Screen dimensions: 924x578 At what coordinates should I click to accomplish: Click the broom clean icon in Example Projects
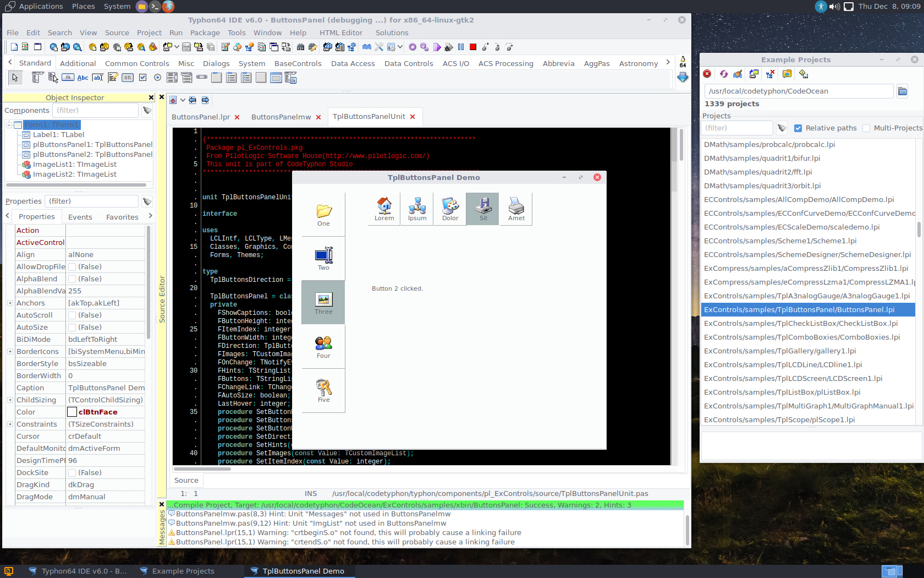[x=738, y=74]
